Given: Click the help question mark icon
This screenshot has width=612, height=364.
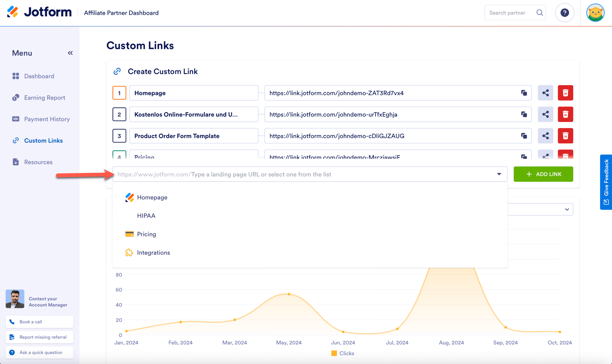Looking at the screenshot, I should tap(564, 13).
